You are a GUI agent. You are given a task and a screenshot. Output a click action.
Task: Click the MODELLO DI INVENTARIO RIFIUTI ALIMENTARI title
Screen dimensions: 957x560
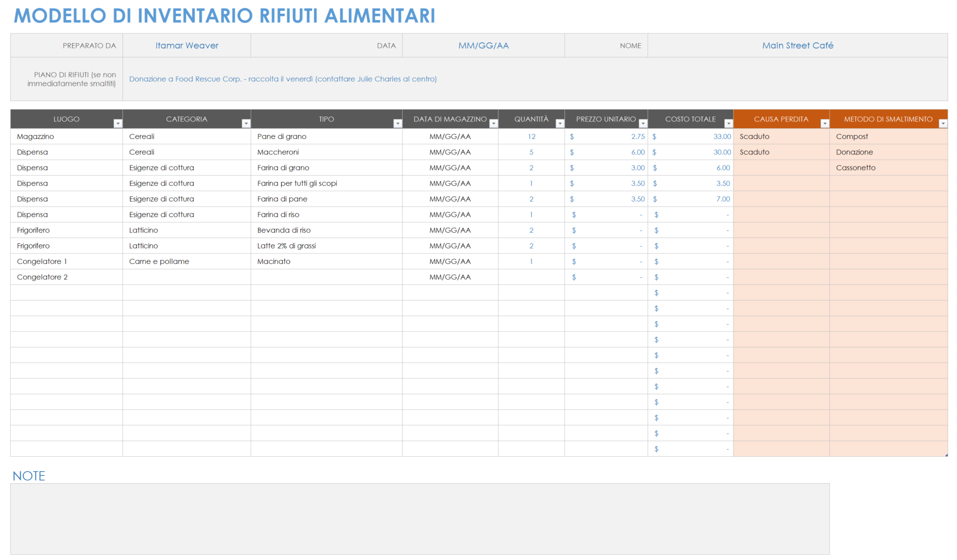pos(224,16)
